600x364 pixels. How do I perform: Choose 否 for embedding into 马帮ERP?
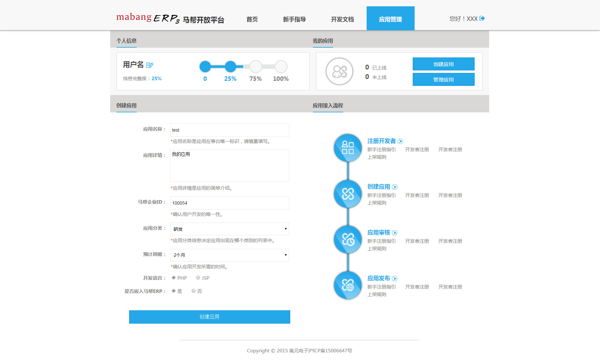point(194,291)
